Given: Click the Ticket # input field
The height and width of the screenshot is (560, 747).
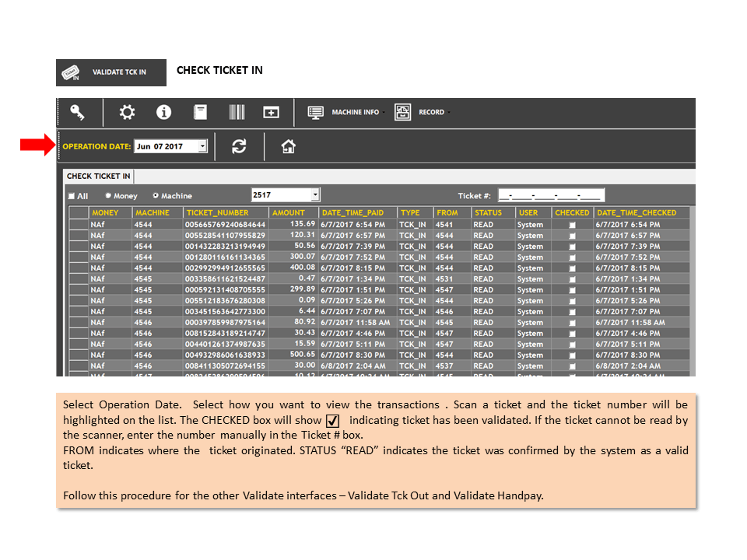Looking at the screenshot, I should (551, 195).
